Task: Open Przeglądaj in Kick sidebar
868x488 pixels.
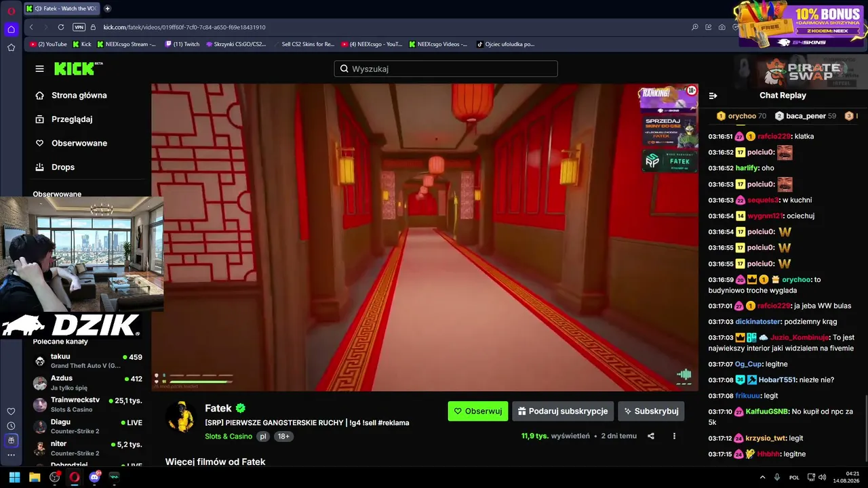Action: click(x=71, y=119)
